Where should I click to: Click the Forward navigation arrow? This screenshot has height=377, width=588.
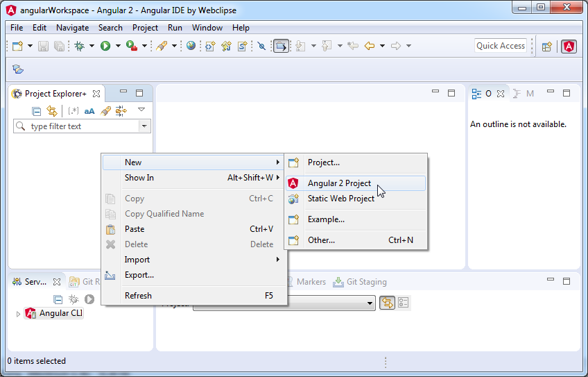pos(396,46)
